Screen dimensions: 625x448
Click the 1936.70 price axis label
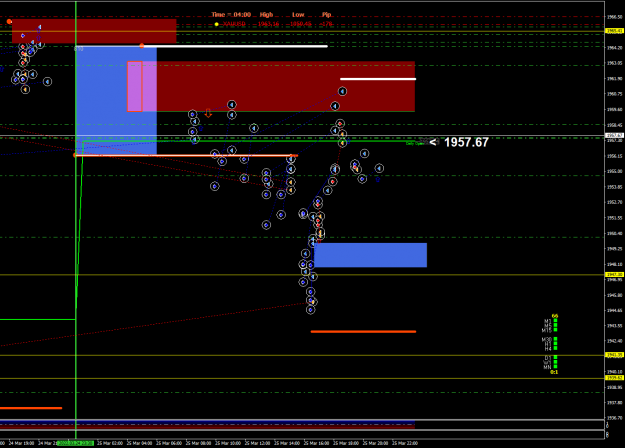[614, 418]
